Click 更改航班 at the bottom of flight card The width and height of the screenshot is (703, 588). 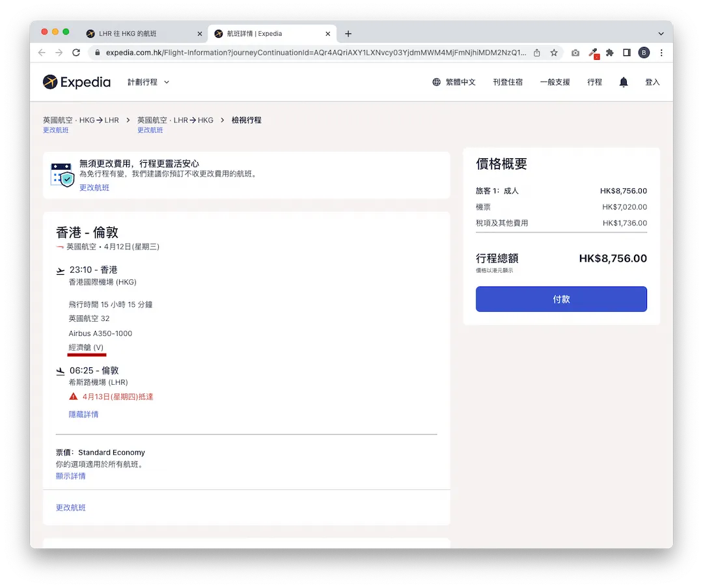tap(70, 507)
